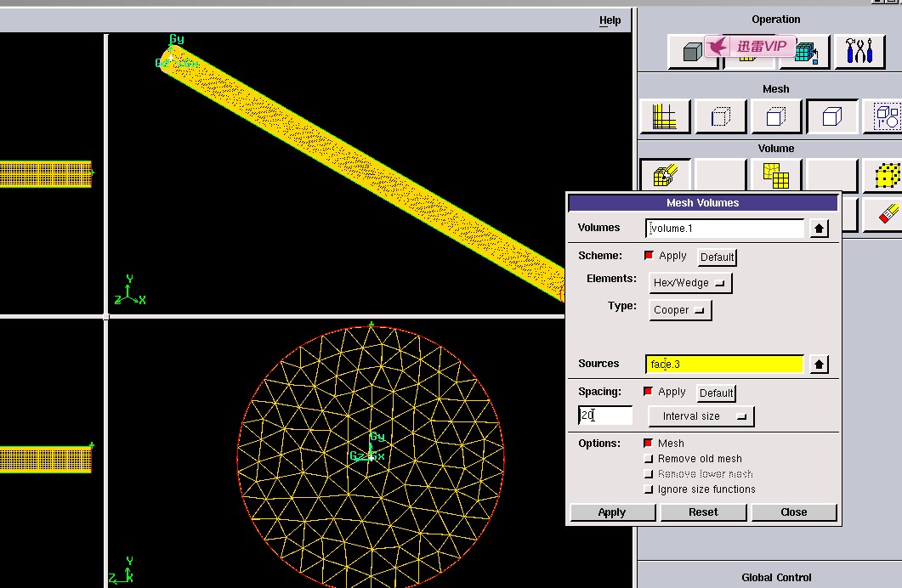The width and height of the screenshot is (902, 588).
Task: Click the Boundary Layer mesh icon
Action: pos(665,116)
